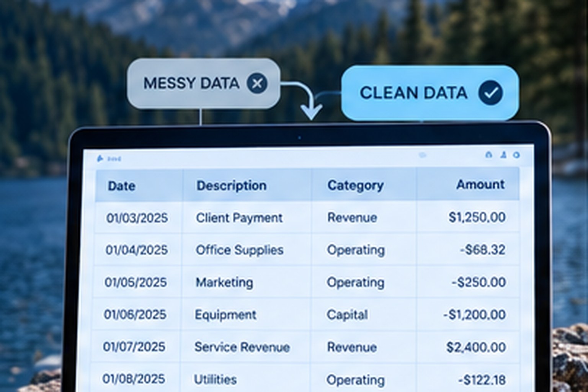
Task: Select the MESSY DATA label
Action: (x=191, y=83)
